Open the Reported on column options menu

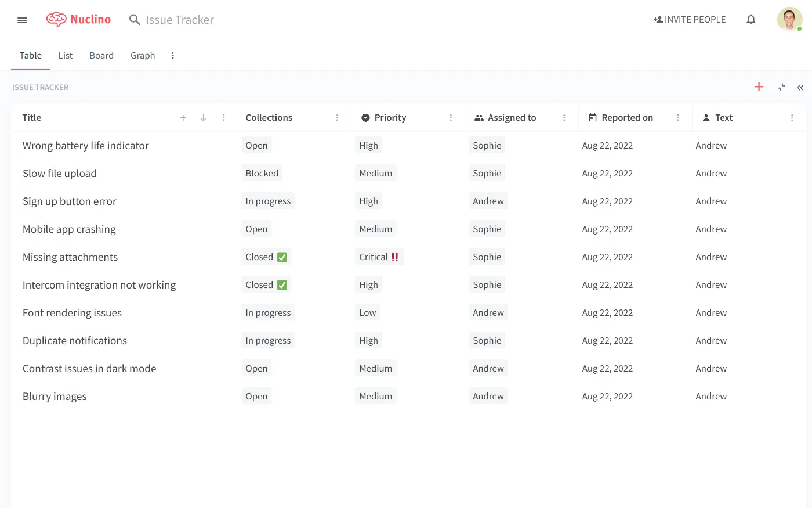pyautogui.click(x=678, y=117)
